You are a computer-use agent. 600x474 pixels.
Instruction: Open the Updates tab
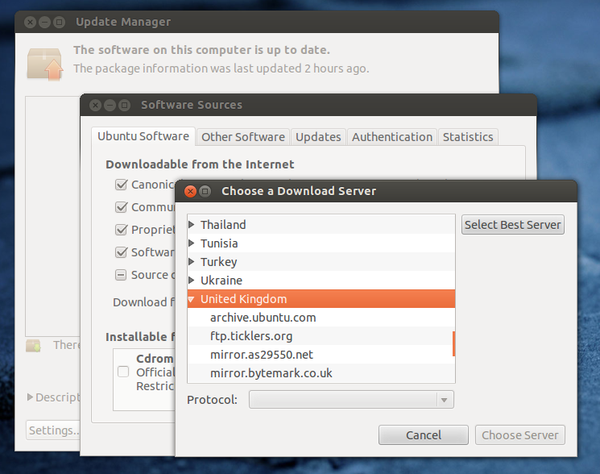(x=318, y=137)
